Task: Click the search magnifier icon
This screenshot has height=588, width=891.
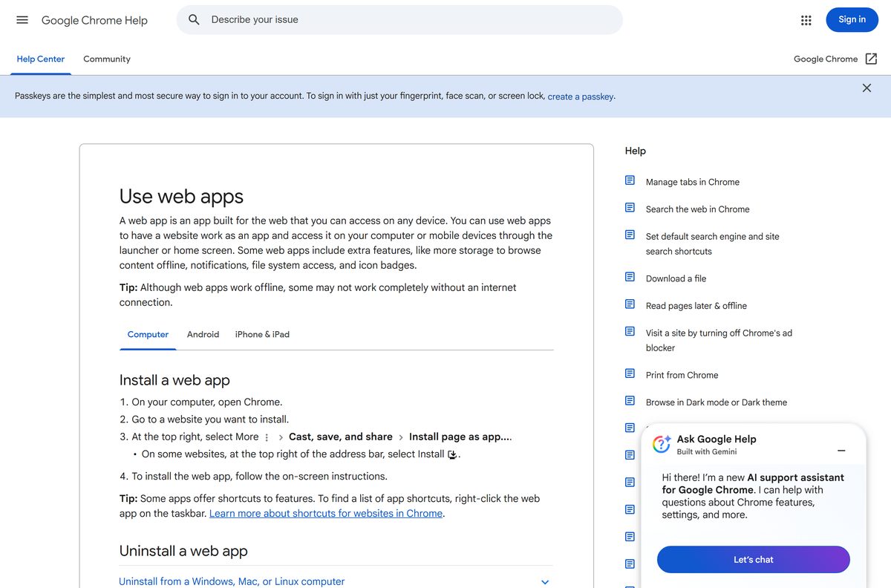Action: tap(194, 20)
